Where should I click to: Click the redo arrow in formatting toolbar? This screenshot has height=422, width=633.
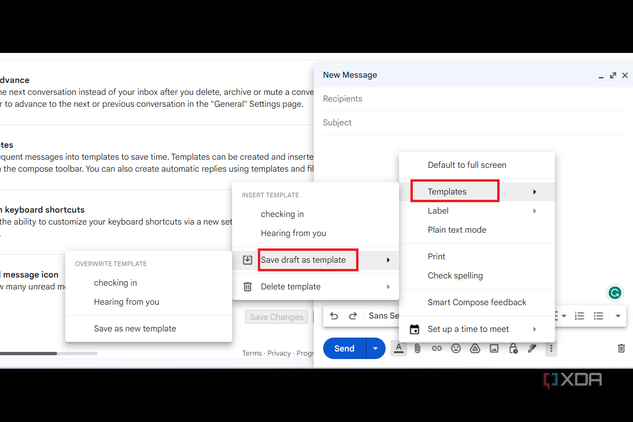[353, 316]
